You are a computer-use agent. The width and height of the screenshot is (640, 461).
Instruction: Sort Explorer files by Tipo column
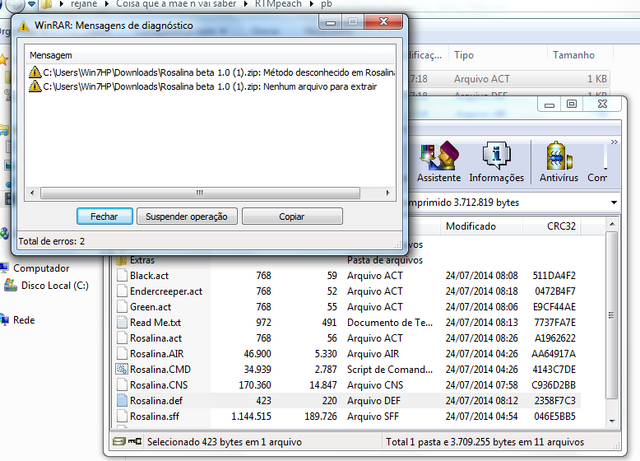[464, 55]
